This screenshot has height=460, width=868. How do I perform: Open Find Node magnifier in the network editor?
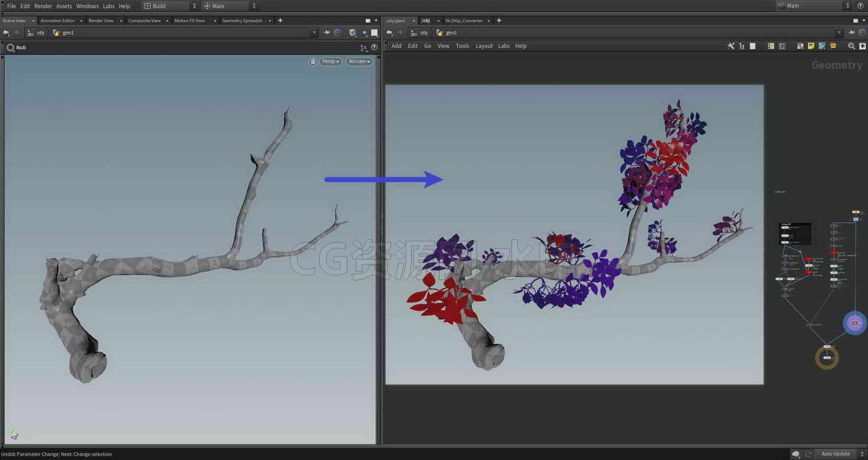click(x=851, y=46)
